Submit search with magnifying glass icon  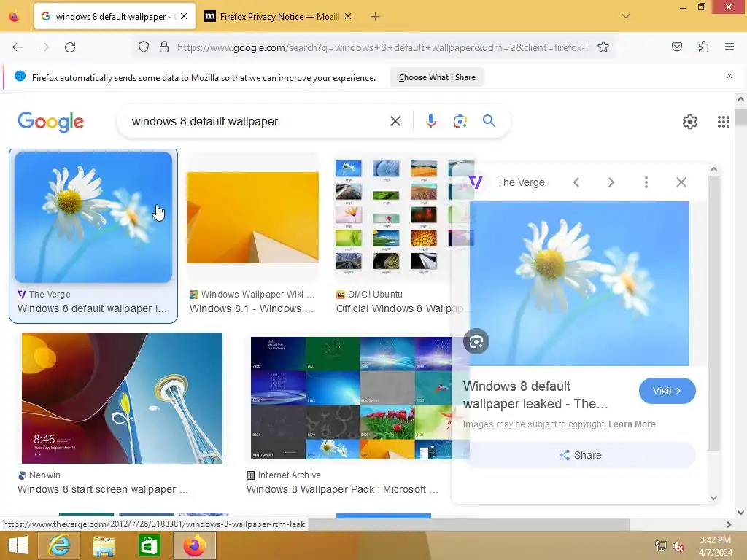click(489, 121)
